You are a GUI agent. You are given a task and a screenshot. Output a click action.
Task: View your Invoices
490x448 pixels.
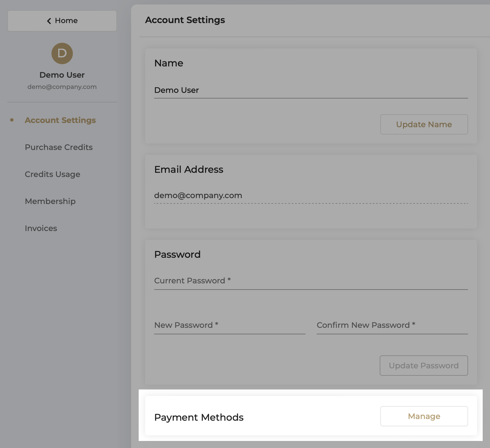(x=41, y=228)
